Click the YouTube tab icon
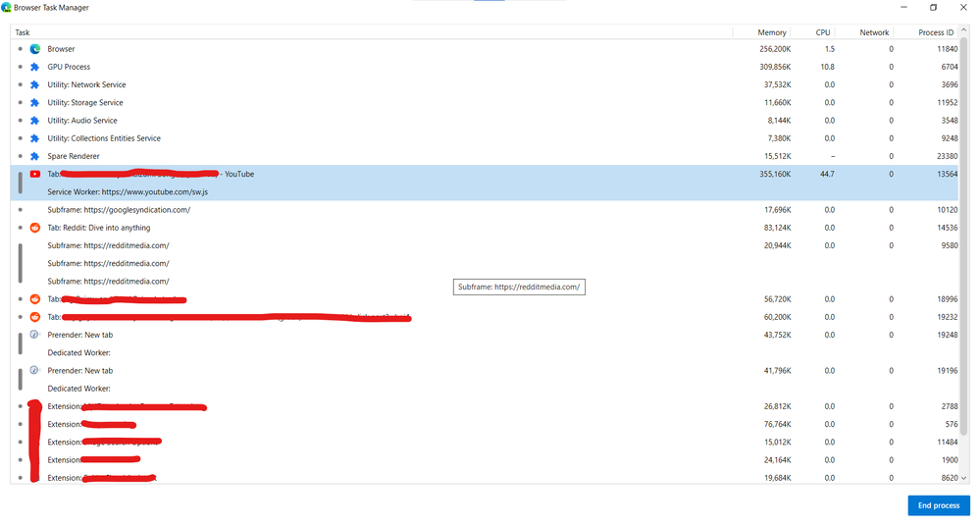980x526 pixels. (x=35, y=174)
